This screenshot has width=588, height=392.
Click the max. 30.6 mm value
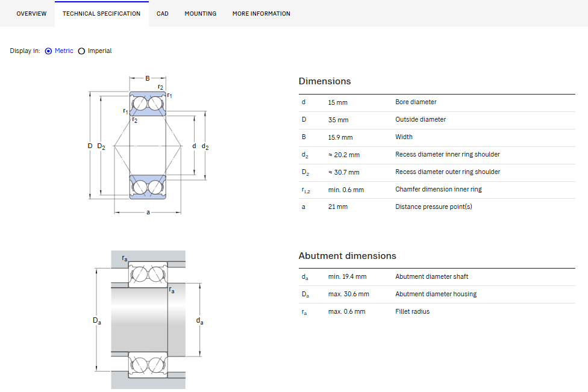coord(348,294)
